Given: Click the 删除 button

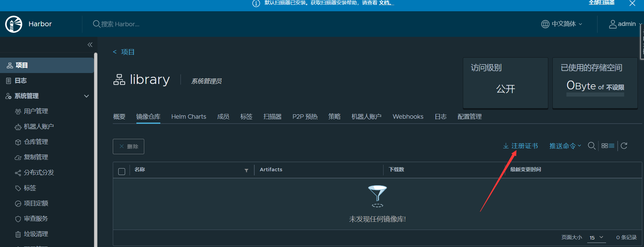Looking at the screenshot, I should point(129,146).
